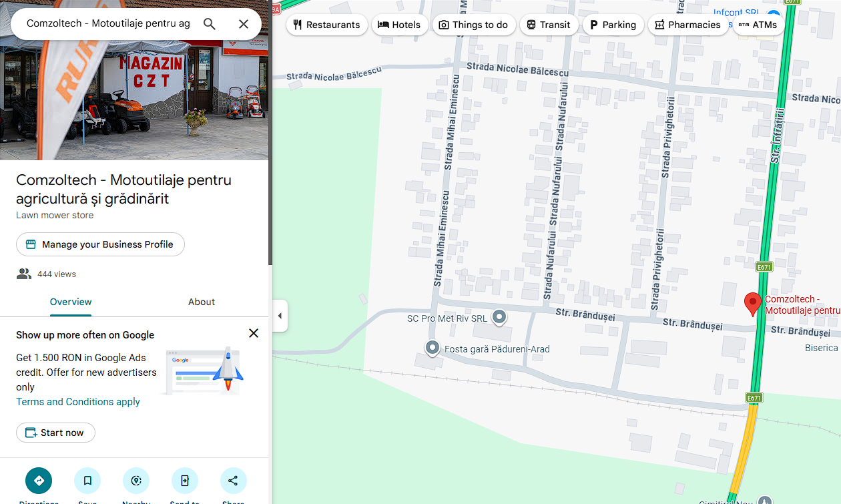Show Pharmacies on the map
The image size is (841, 504).
pyautogui.click(x=687, y=25)
